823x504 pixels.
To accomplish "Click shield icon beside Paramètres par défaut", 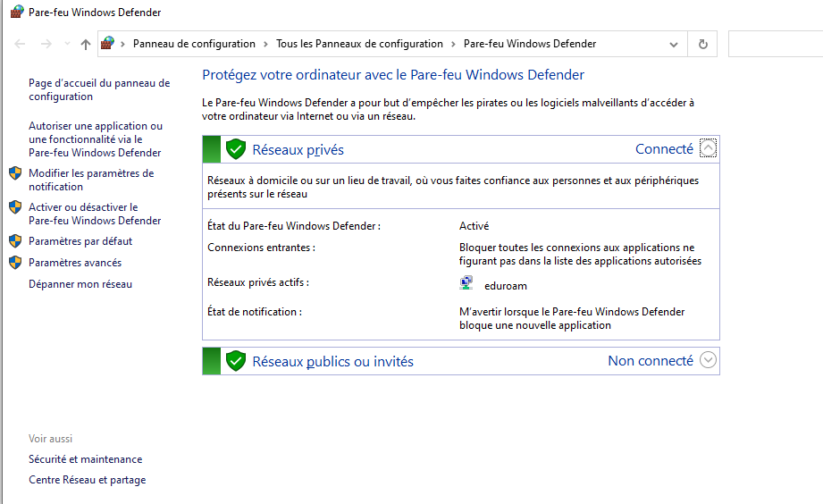I will click(x=15, y=241).
